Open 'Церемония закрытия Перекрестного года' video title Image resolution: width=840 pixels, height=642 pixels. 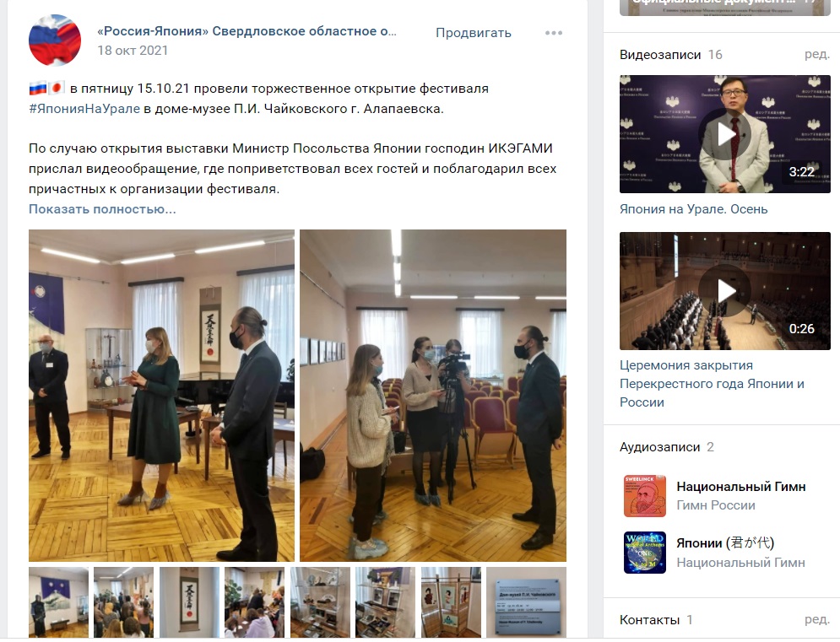[x=712, y=384]
